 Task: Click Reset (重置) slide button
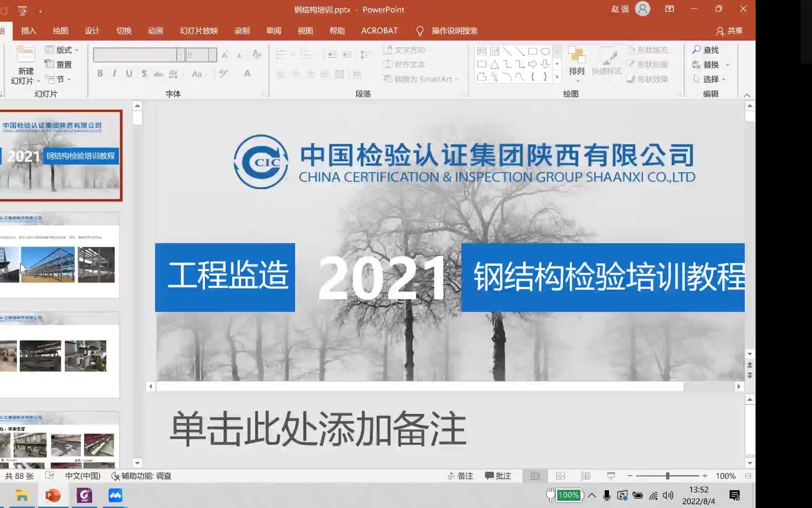[x=58, y=64]
